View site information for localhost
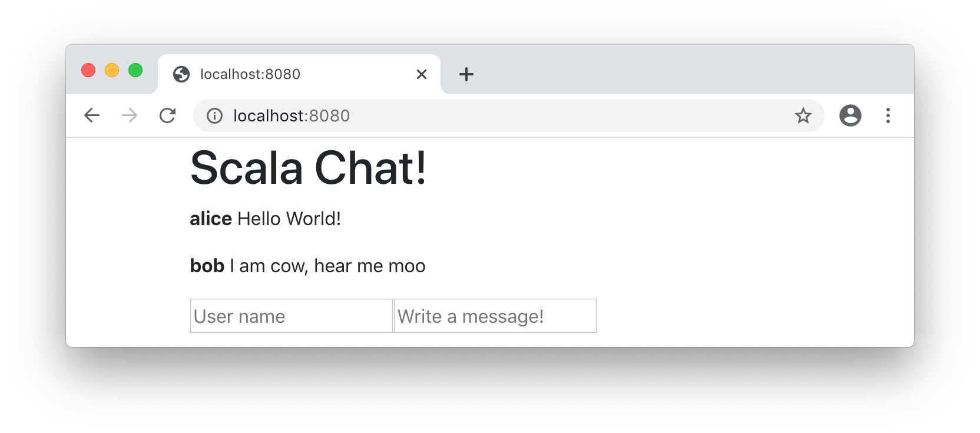Screen dimensions: 980x433 [x=214, y=116]
